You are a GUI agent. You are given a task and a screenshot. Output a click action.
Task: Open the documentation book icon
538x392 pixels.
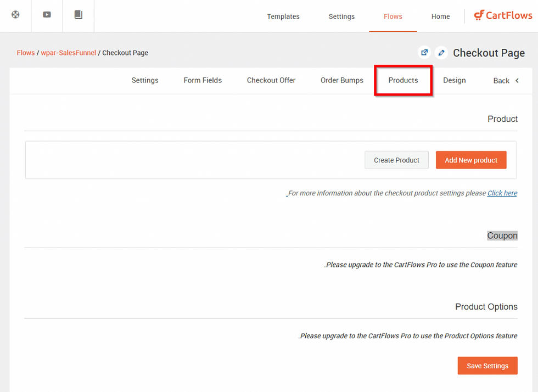coord(78,14)
